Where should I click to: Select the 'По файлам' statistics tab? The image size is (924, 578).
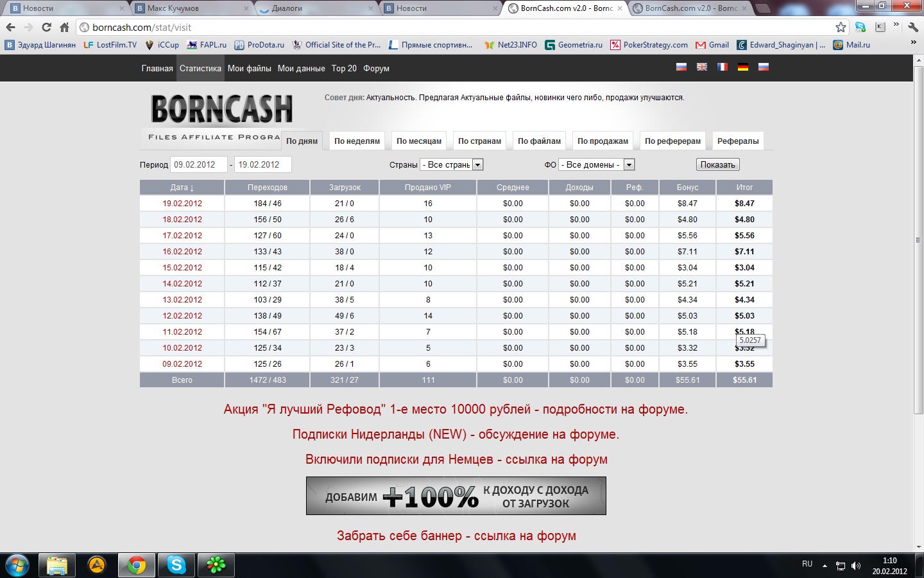tap(540, 141)
